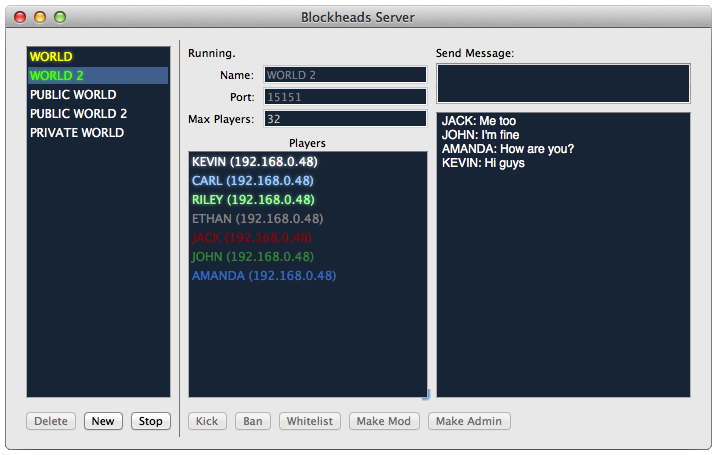Click the Port number field
717x455 pixels.
coord(345,97)
